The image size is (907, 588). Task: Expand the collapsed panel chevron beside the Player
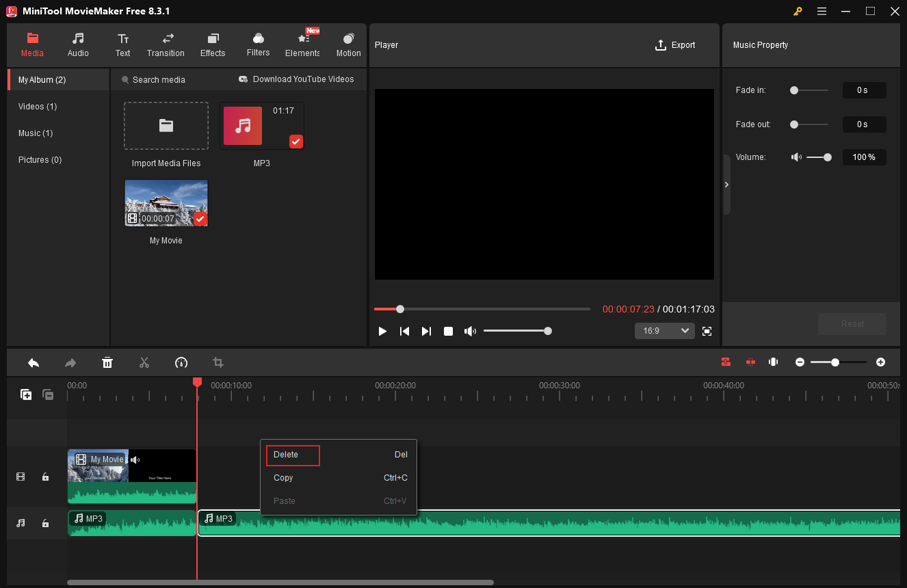(x=726, y=184)
